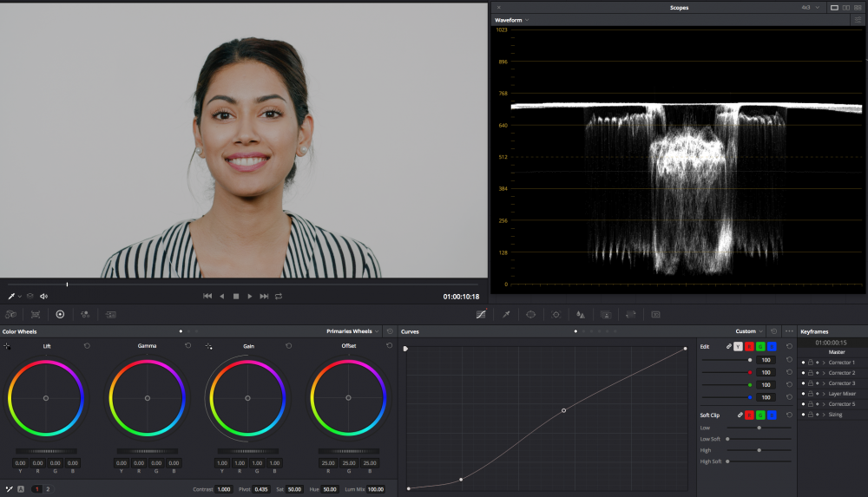868x497 pixels.
Task: Toggle lock on Corrector 1 keyframe track
Action: 810,363
